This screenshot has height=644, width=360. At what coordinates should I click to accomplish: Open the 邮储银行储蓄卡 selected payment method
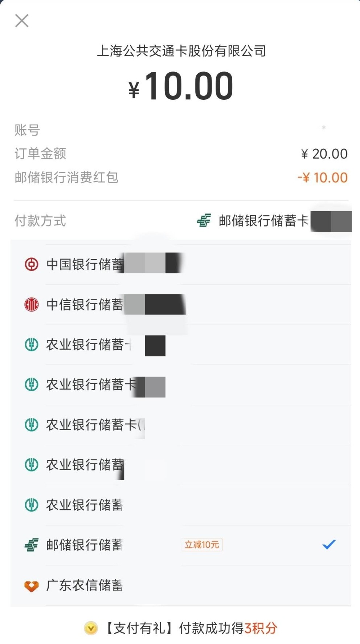click(263, 221)
